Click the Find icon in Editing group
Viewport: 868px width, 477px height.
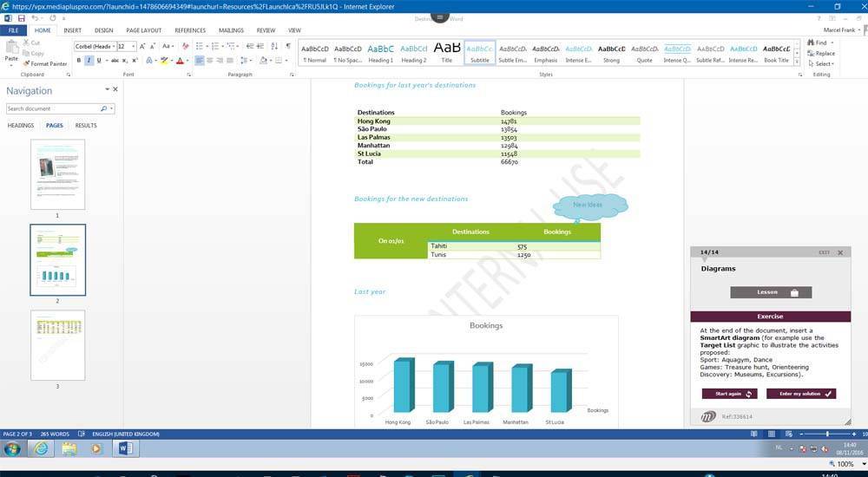pos(820,42)
